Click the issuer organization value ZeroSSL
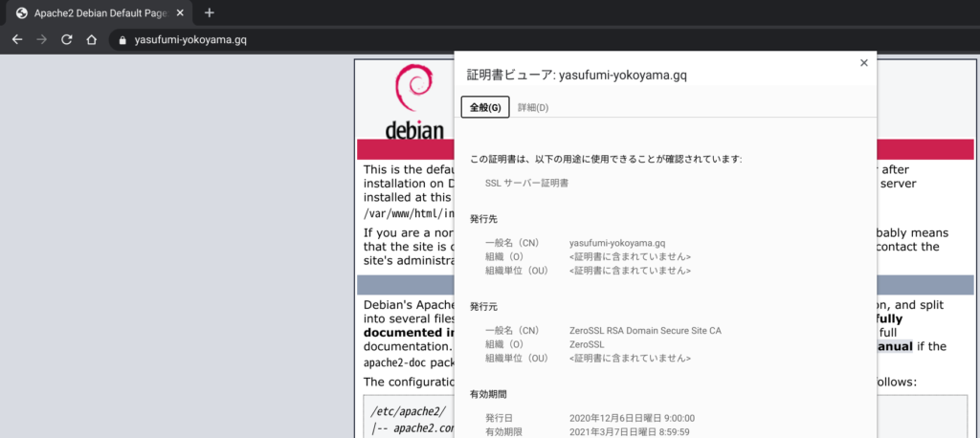Viewport: 980px width, 438px height. (x=587, y=344)
